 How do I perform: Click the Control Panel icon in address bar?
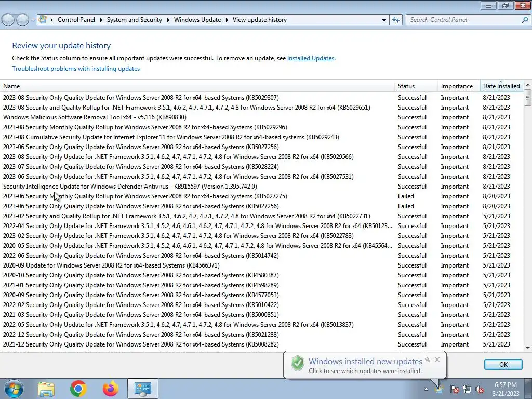(x=43, y=19)
